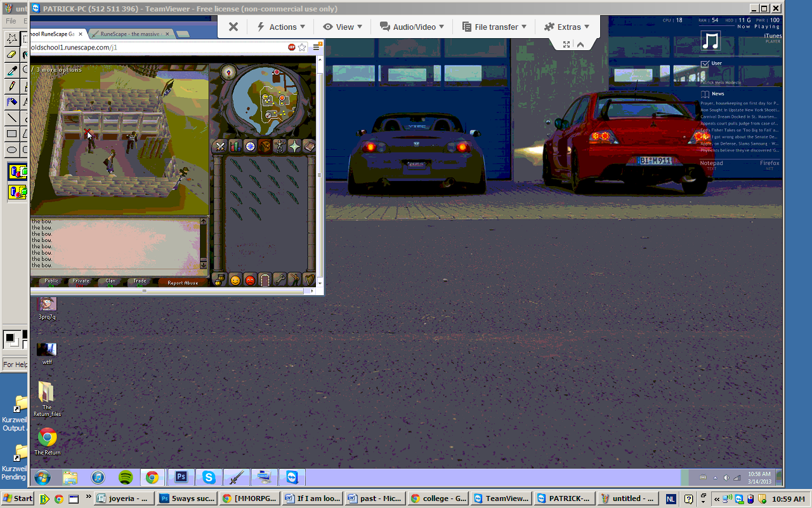This screenshot has height=508, width=812.
Task: Click the oldschool1.runescape.com address bar
Action: [x=159, y=47]
